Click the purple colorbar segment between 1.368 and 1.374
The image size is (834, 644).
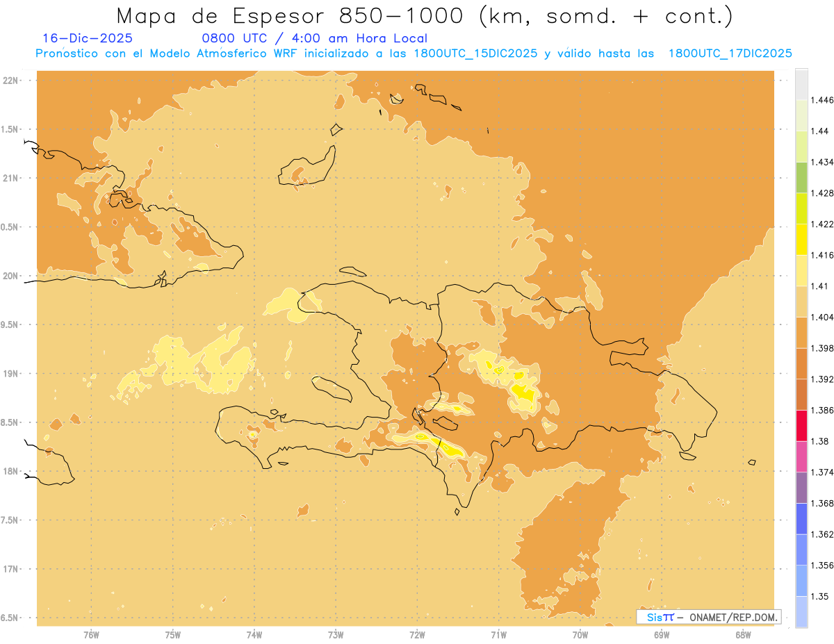click(801, 488)
